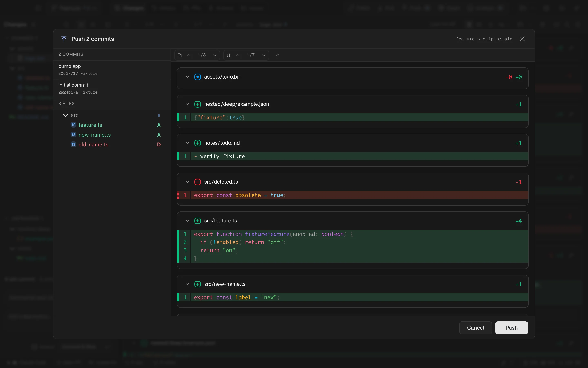Screen dimensions: 588x368
Task: Click the 'export const label = "new";' line
Action: point(353,297)
